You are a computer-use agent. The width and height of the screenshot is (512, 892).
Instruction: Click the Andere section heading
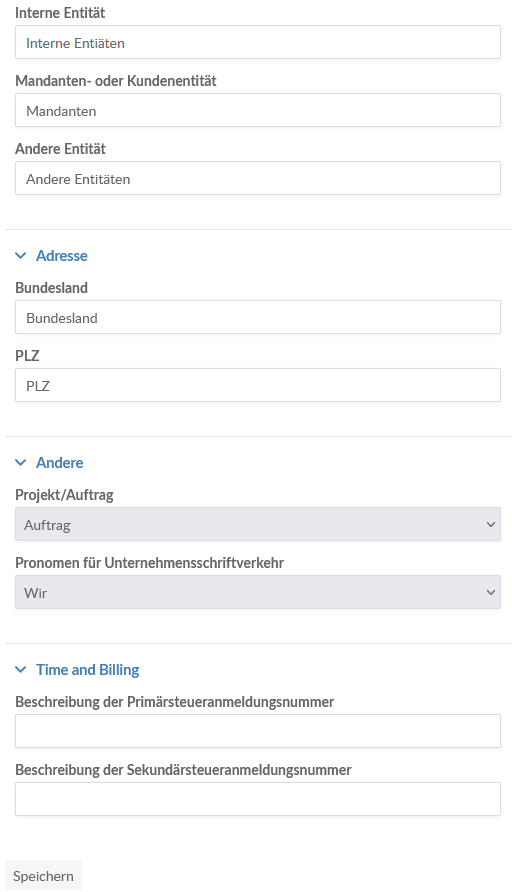pyautogui.click(x=60, y=463)
